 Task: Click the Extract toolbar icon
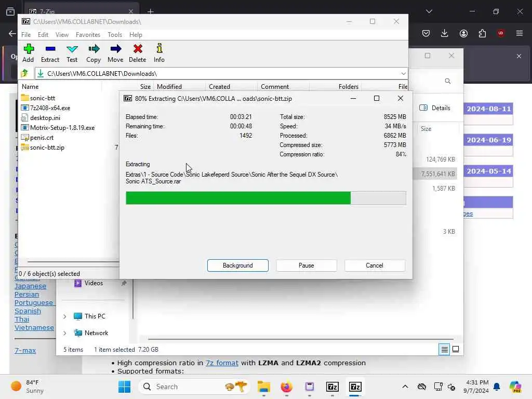click(50, 53)
